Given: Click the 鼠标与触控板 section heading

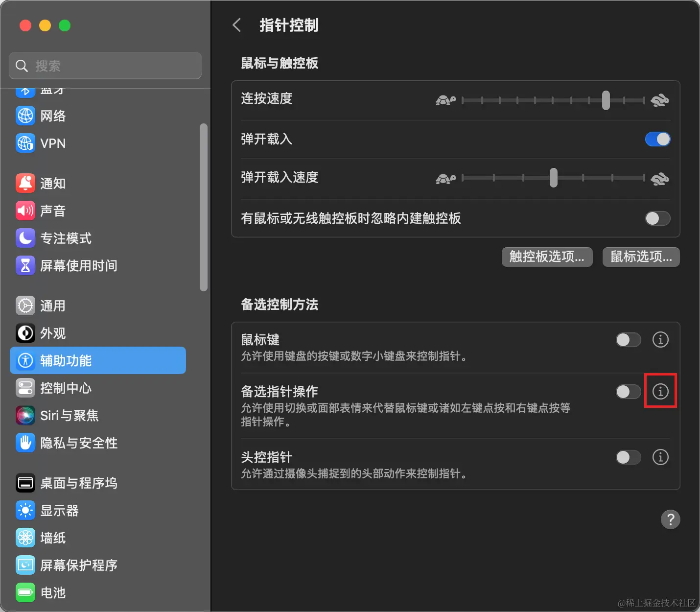Looking at the screenshot, I should pos(280,63).
